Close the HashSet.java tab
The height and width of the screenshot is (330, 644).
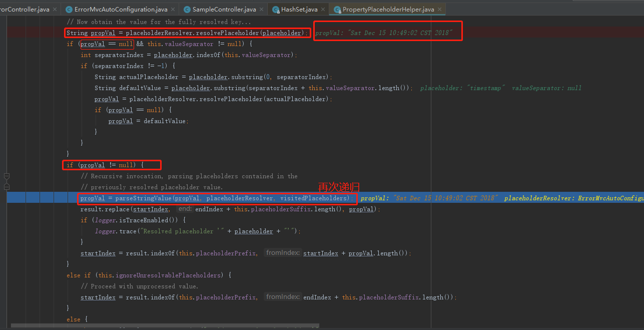point(323,9)
